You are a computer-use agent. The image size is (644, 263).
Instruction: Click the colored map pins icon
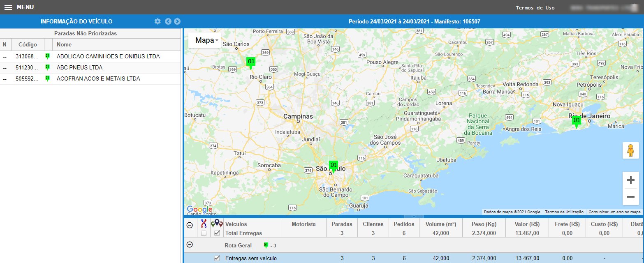pos(217,223)
